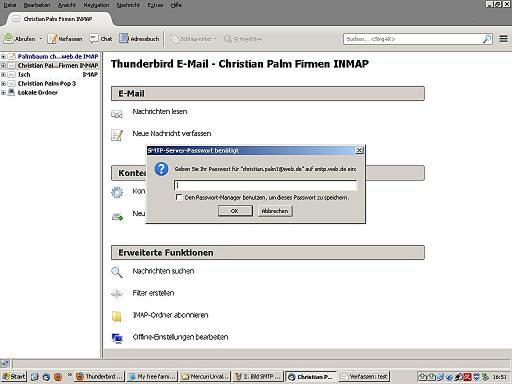This screenshot has width=512, height=384.
Task: Select the Christian Palm Pop 3 account
Action: (47, 84)
